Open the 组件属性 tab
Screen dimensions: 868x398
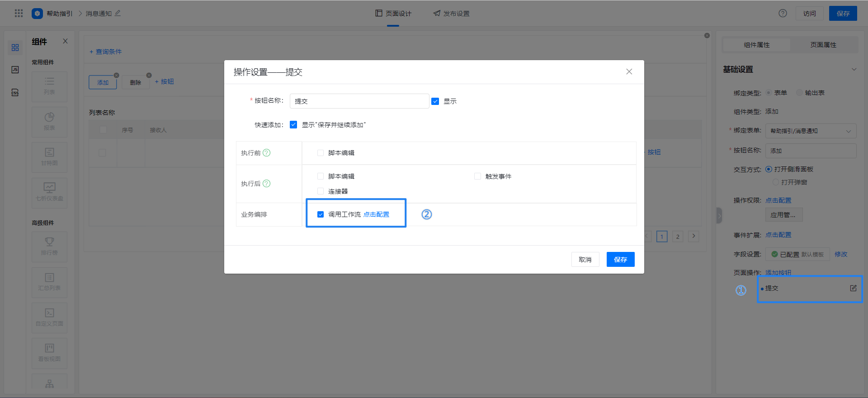point(757,45)
